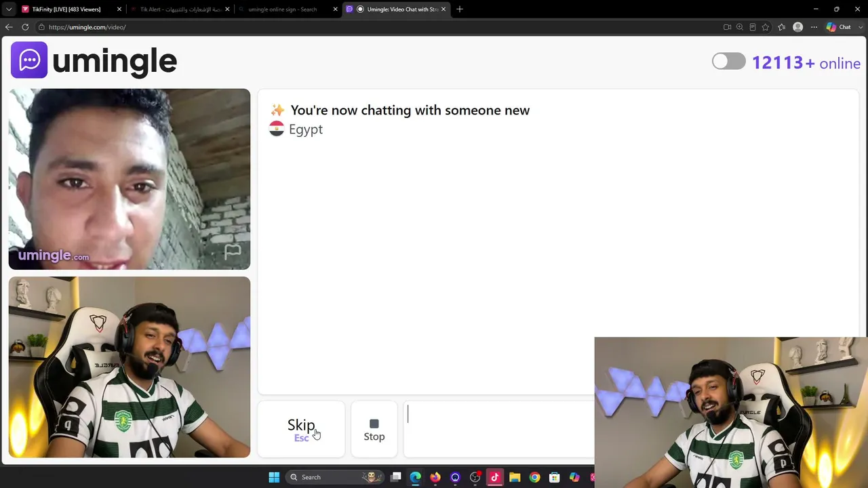Open immersive reader icon
Image resolution: width=868 pixels, height=488 pixels.
(753, 27)
